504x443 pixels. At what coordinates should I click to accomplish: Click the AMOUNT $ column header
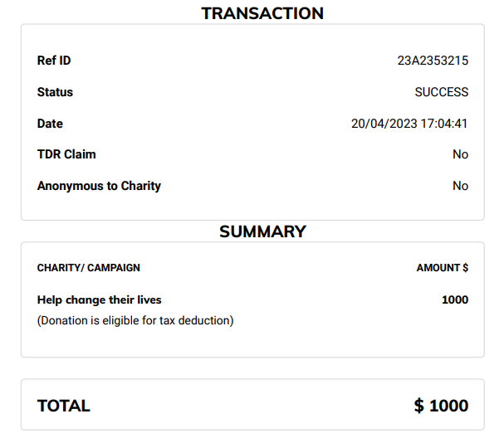click(442, 268)
